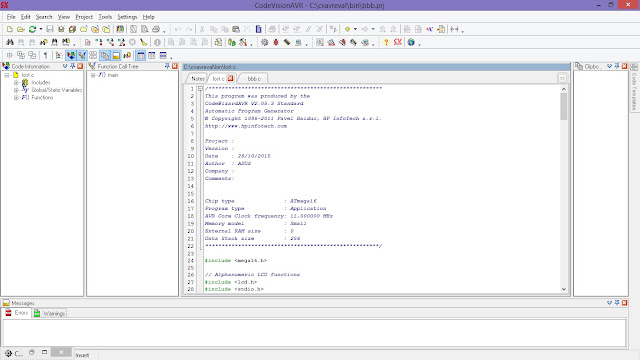Screen dimensions: 640x360
Task: Click the chip programmer icon
Action: click(x=287, y=42)
